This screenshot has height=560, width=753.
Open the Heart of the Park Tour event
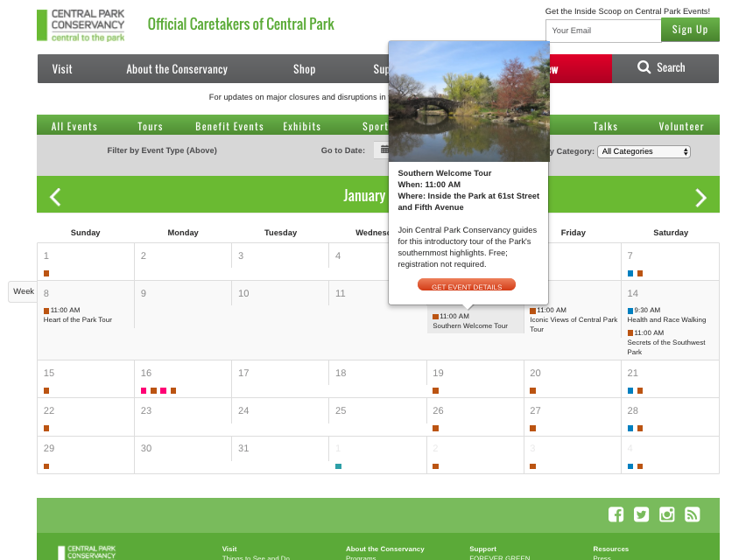pos(78,320)
